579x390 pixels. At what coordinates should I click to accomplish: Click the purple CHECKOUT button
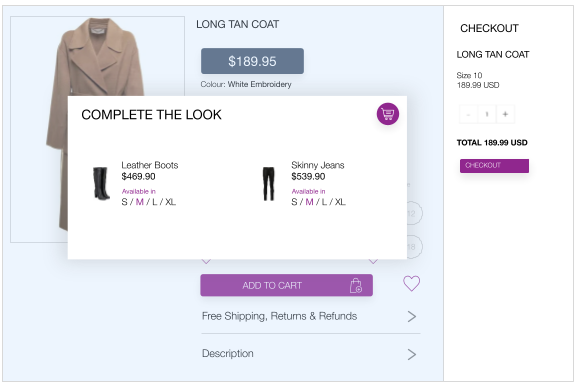point(494,165)
